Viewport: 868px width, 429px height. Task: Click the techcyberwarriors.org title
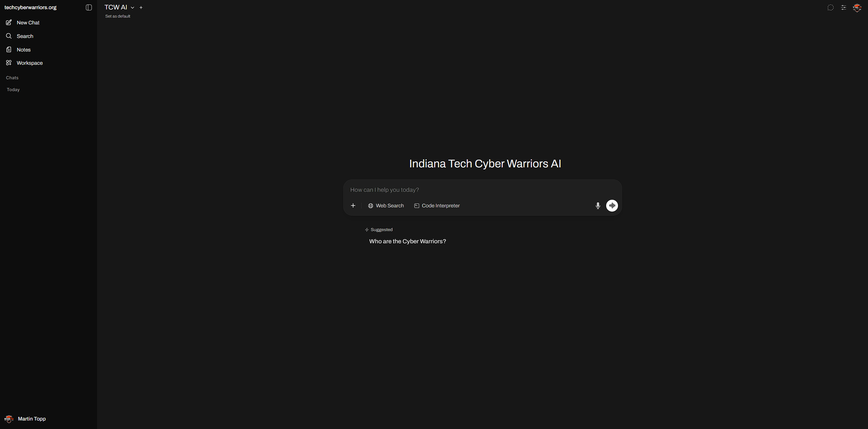click(31, 7)
